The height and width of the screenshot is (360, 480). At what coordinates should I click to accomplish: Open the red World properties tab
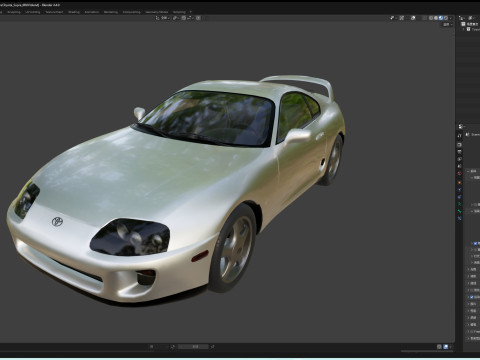point(459,173)
